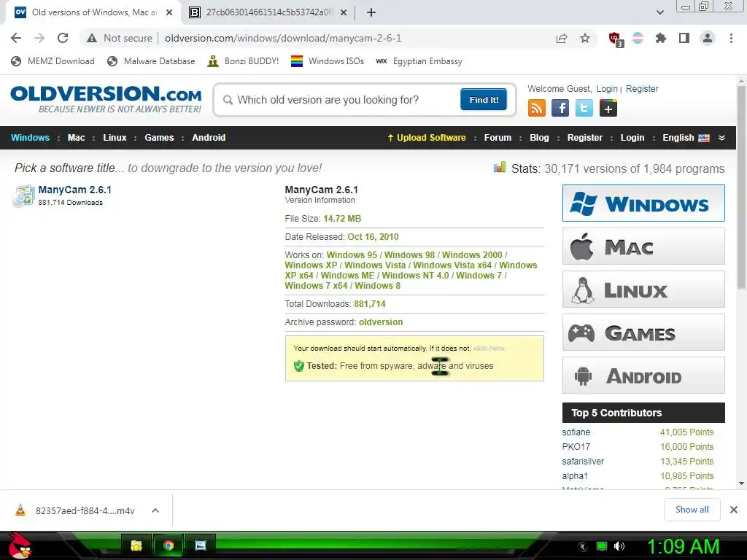Click the stats bar chart icon
Image resolution: width=747 pixels, height=560 pixels.
[x=499, y=167]
